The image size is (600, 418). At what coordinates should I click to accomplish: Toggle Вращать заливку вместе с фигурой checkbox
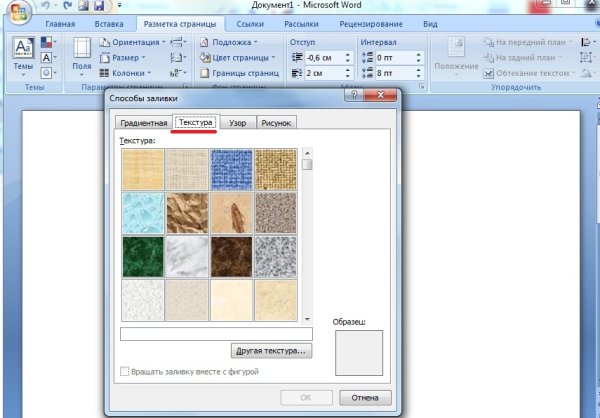tap(124, 371)
